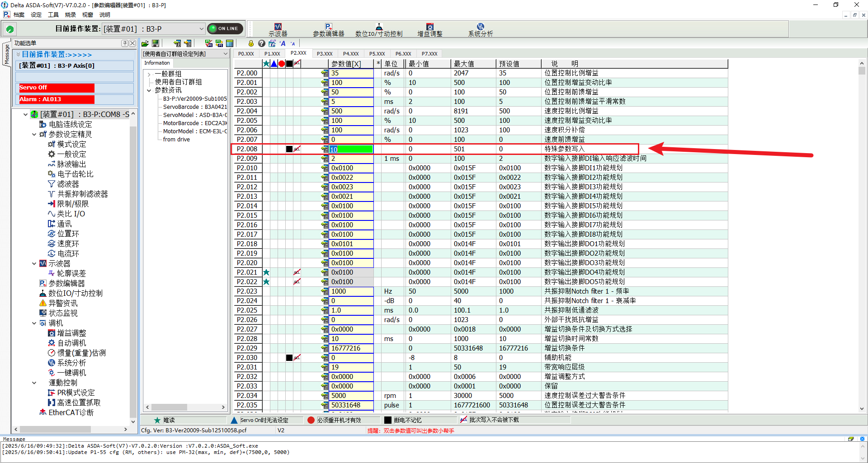Image resolution: width=868 pixels, height=463 pixels.
Task: Click the yellow padlock icon
Action: click(251, 43)
